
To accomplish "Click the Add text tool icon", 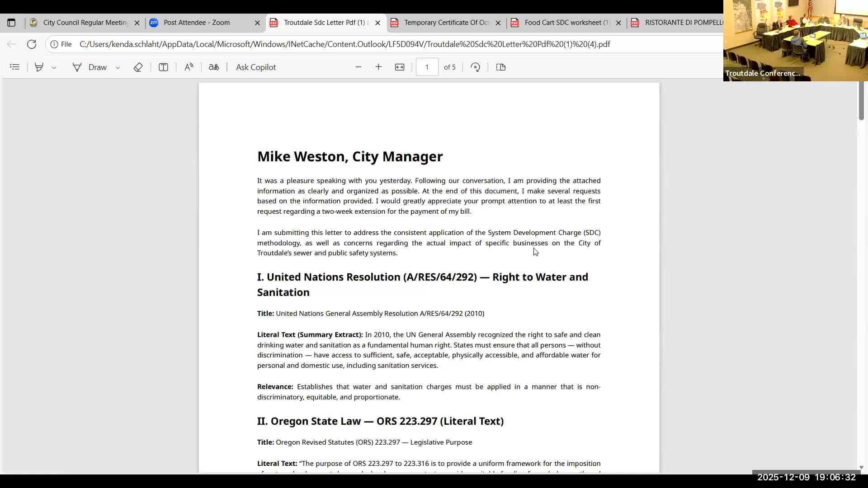I will (x=163, y=67).
